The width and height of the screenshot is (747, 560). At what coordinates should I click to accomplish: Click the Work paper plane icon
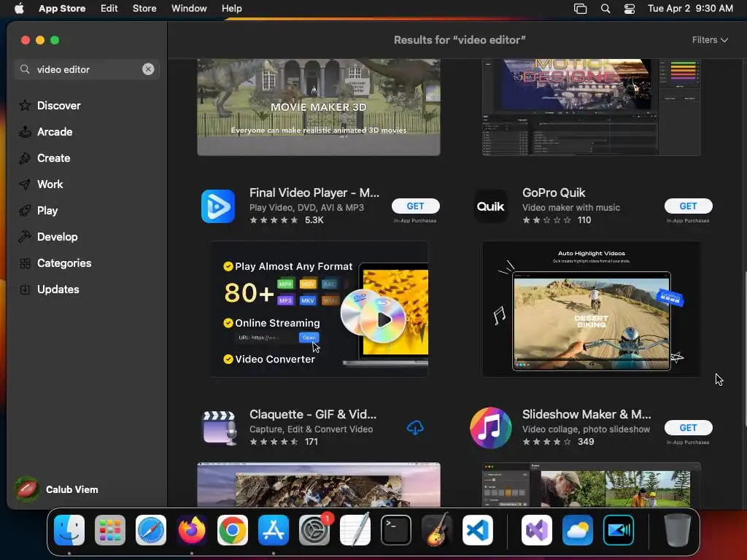25,184
